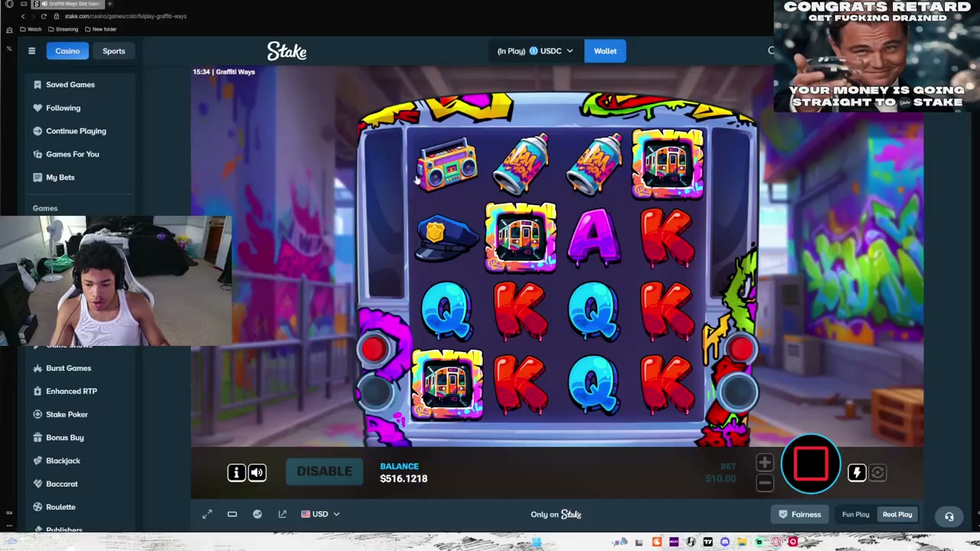The height and width of the screenshot is (551, 980).
Task: Open Discord from the taskbar
Action: click(725, 543)
